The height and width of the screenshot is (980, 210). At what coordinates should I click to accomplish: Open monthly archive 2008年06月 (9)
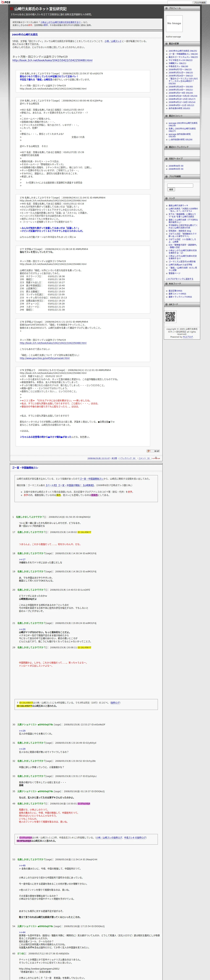point(176,166)
